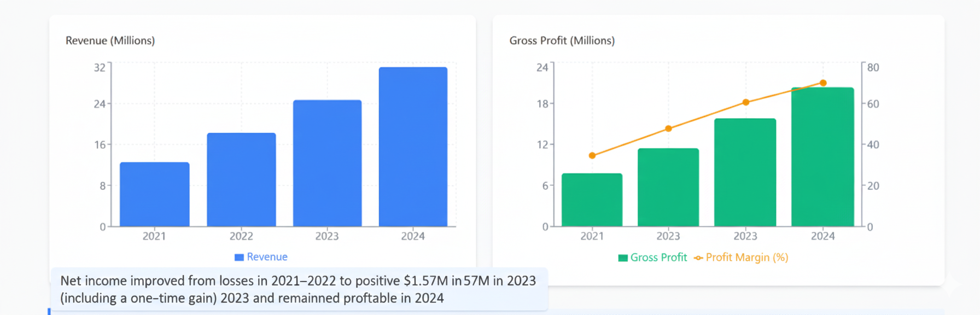Click the orange Profit Margin legend marker
The width and height of the screenshot is (980, 315).
698,258
